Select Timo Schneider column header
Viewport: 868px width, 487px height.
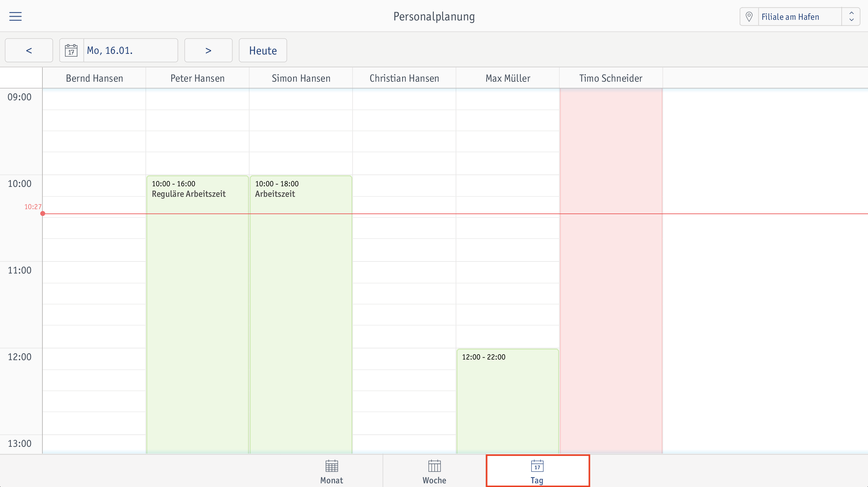pos(611,78)
